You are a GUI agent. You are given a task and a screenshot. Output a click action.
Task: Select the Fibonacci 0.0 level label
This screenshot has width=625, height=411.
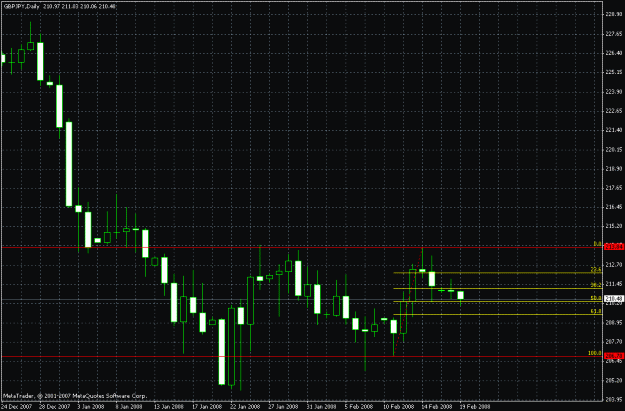coord(597,244)
